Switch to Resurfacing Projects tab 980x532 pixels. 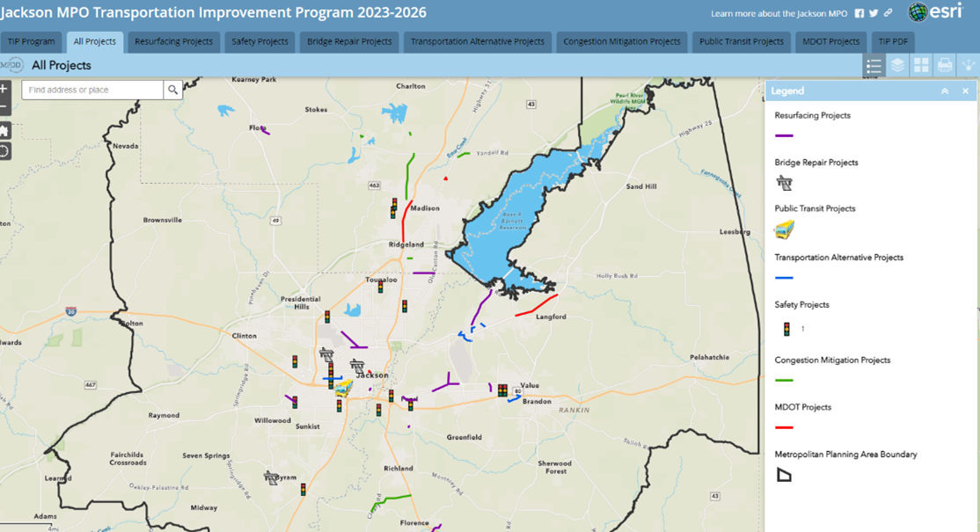[x=174, y=42]
